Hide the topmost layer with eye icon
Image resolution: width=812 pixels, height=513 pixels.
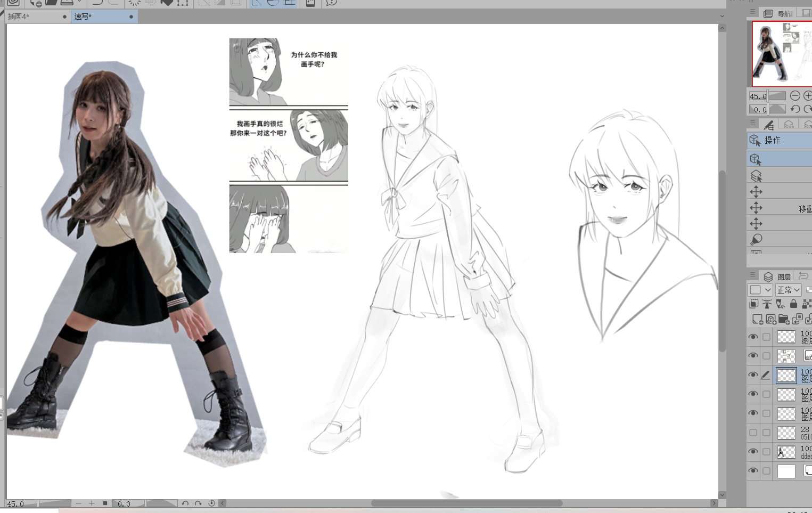click(x=753, y=337)
